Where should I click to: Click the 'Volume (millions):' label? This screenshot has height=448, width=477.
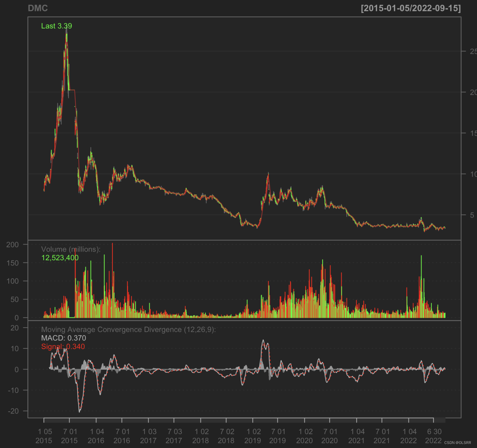[71, 249]
